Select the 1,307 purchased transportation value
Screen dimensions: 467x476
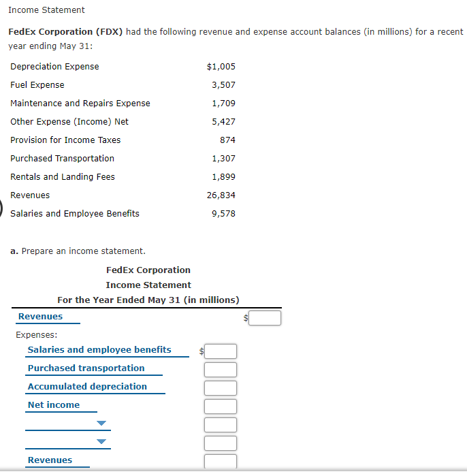(224, 159)
